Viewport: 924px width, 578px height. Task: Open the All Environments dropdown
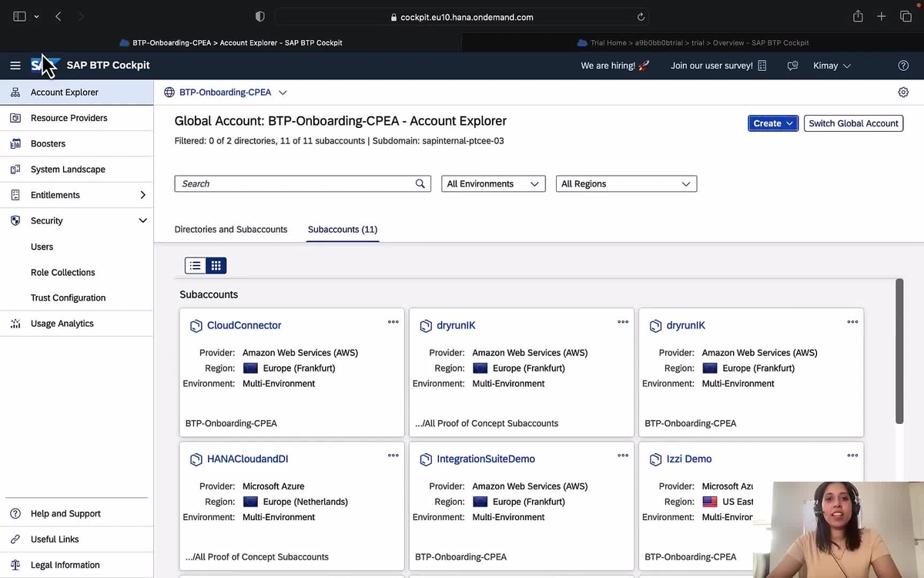494,183
